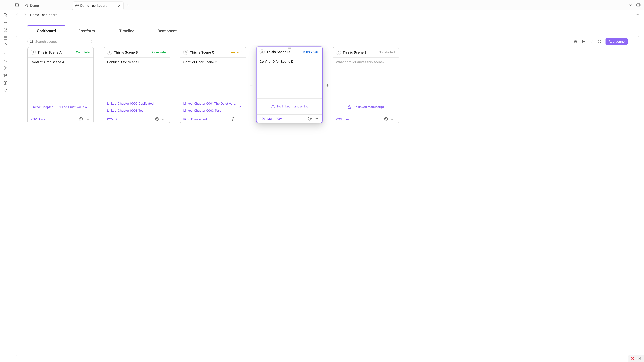Click the red sync-off status bar icon
Image resolution: width=644 pixels, height=362 pixels.
(632, 358)
